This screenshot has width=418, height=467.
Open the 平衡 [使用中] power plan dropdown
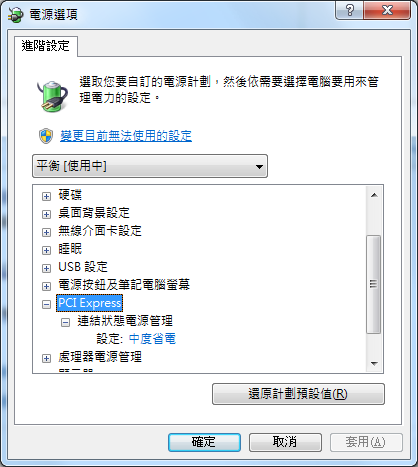coord(150,166)
